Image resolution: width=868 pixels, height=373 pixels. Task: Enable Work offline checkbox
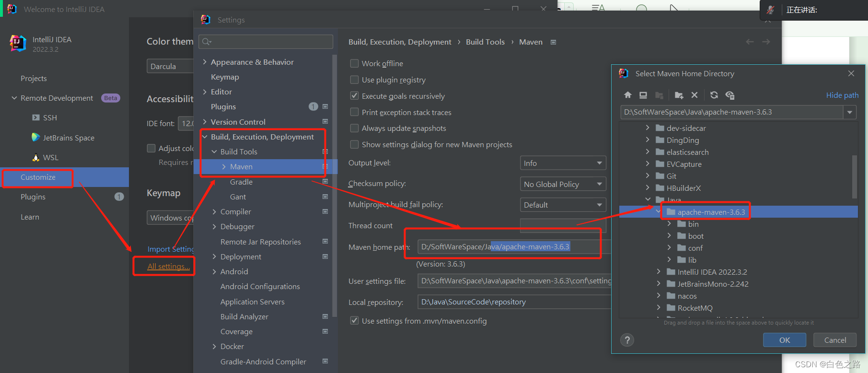click(354, 63)
